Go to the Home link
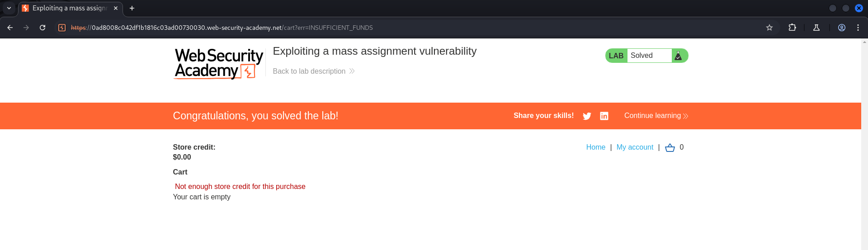This screenshot has height=250, width=868. [595, 147]
